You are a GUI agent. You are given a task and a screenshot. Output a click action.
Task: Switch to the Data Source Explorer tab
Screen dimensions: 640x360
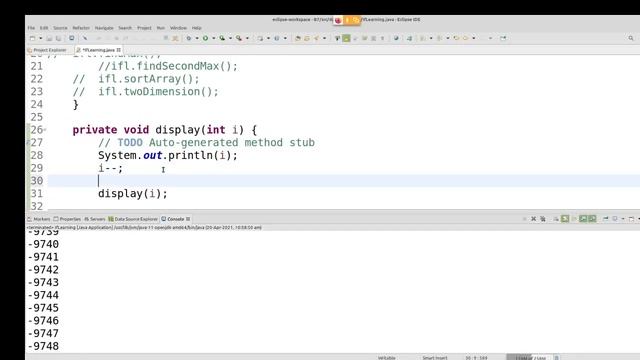click(x=133, y=219)
